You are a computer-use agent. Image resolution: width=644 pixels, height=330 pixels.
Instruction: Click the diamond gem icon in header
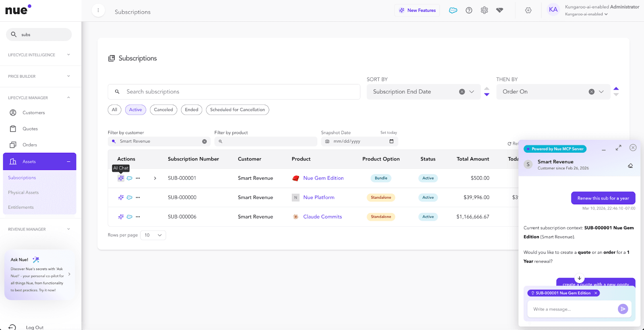coord(500,10)
